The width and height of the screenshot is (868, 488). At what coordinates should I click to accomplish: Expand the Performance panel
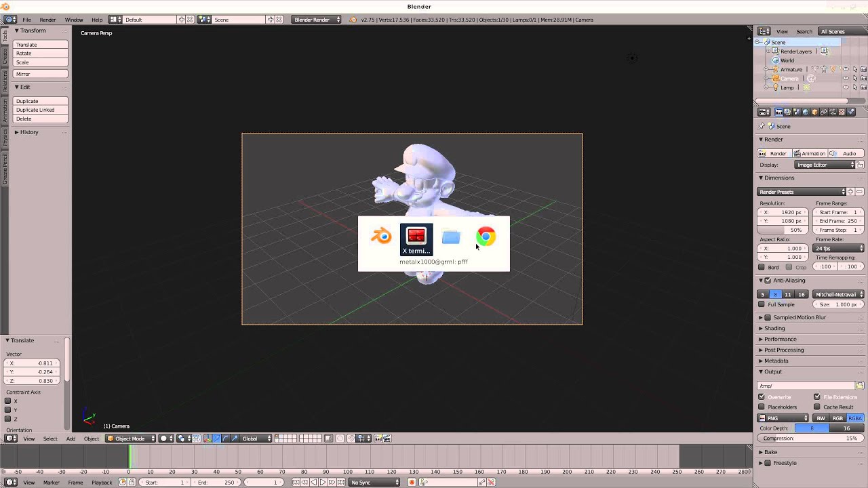point(780,339)
